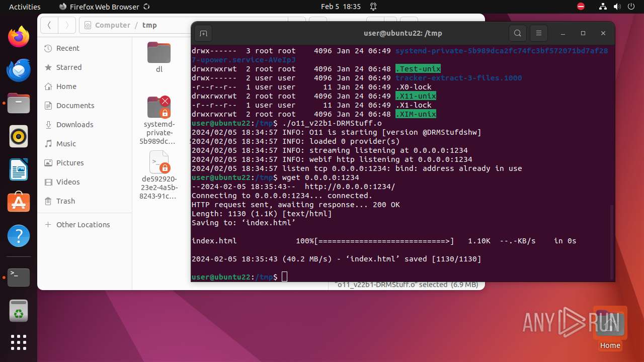Click '.XIM-unix' entry in terminal
644x362 pixels.
coord(416,114)
